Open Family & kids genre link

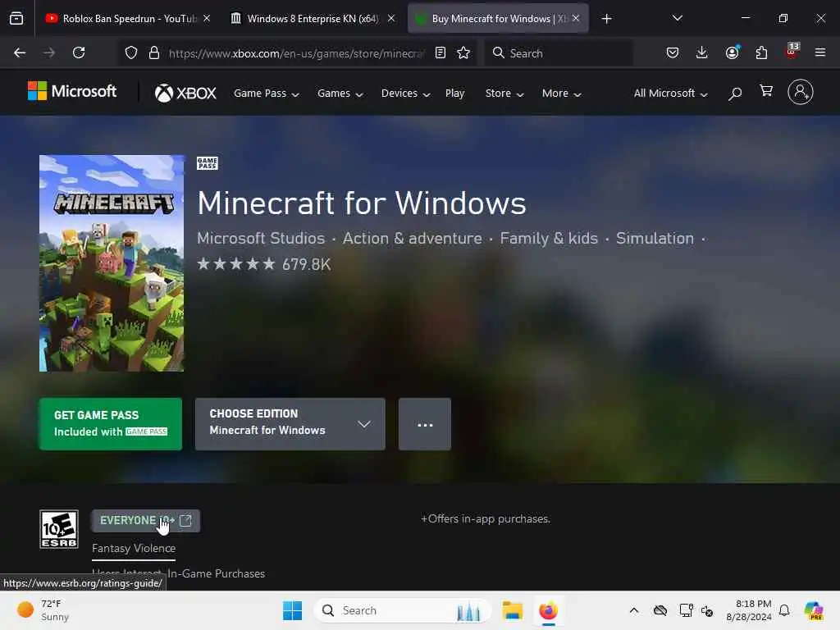pyautogui.click(x=549, y=239)
